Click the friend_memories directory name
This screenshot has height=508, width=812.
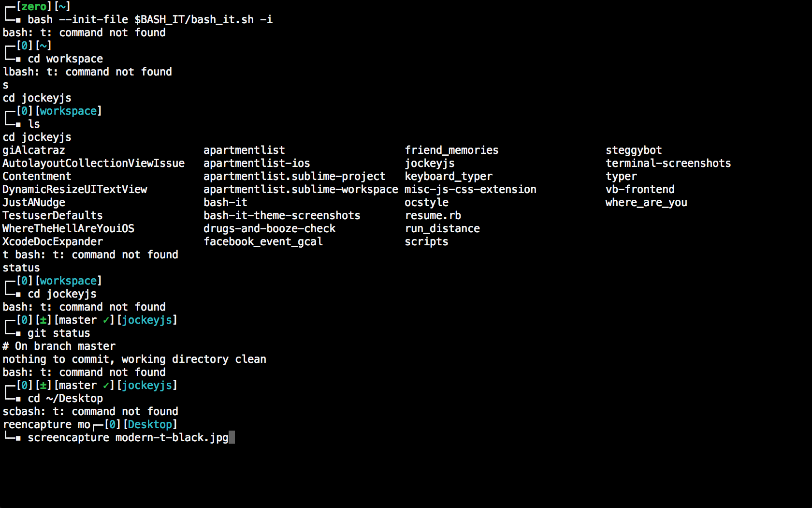(451, 150)
